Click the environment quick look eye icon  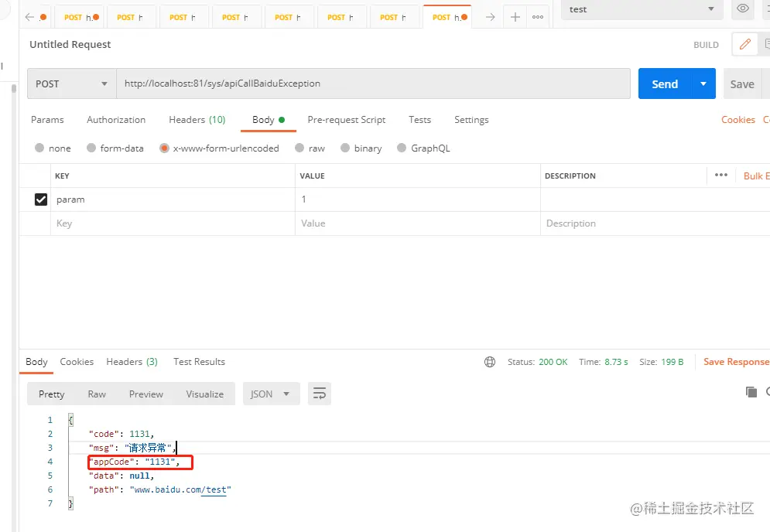pos(742,9)
